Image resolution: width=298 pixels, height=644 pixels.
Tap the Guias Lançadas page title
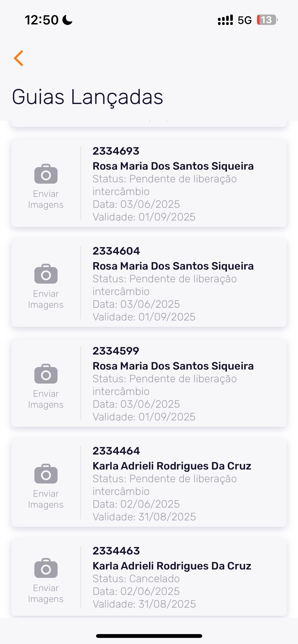coord(87,97)
